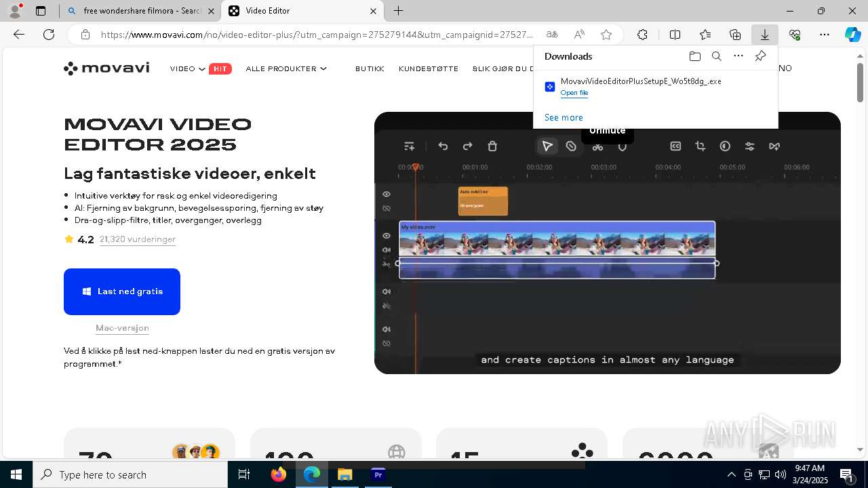
Task: Select the blade cut tool in editor preview
Action: pyautogui.click(x=571, y=146)
